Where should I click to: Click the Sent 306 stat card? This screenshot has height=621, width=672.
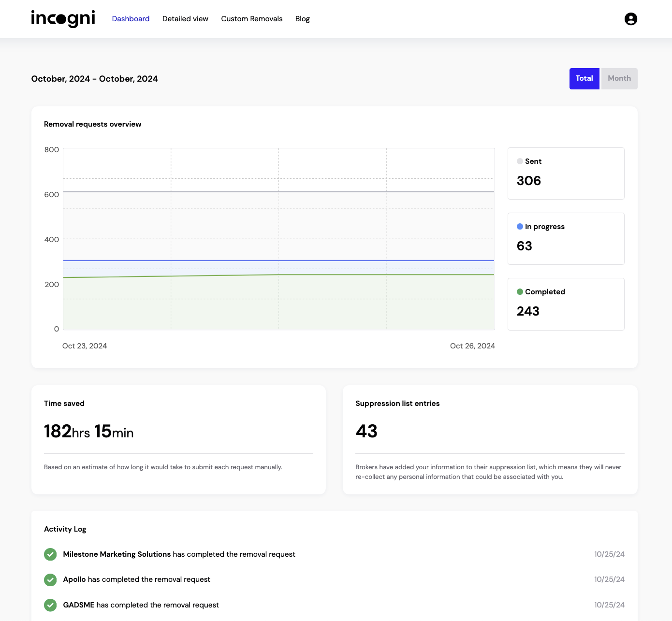point(566,173)
